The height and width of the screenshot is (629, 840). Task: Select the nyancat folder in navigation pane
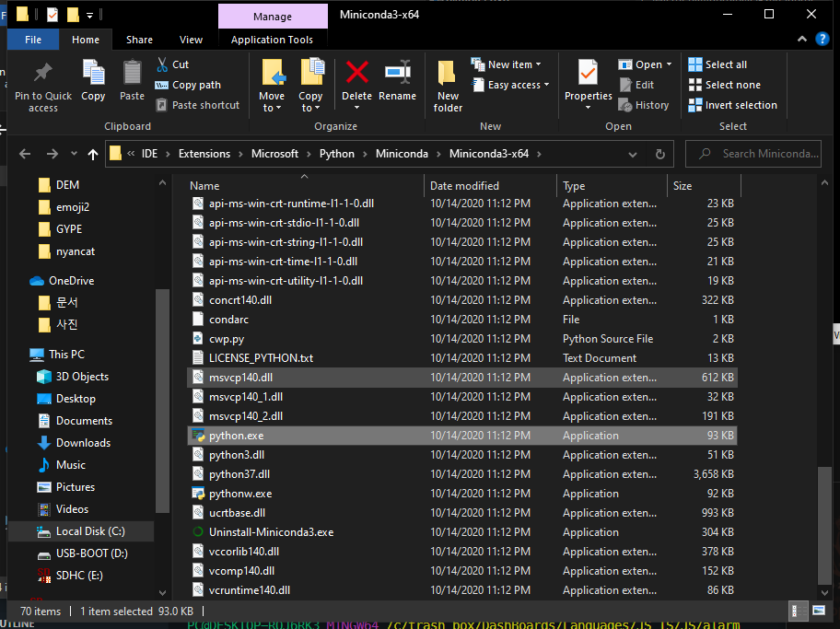coord(67,251)
